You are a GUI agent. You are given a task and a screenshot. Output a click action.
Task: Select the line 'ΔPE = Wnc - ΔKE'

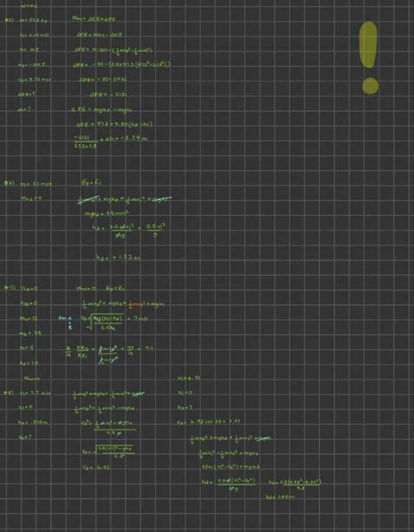tap(100, 35)
